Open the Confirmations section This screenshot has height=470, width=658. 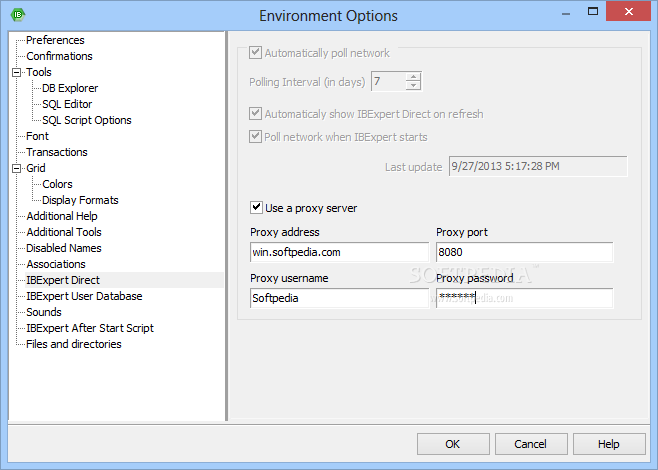(59, 56)
